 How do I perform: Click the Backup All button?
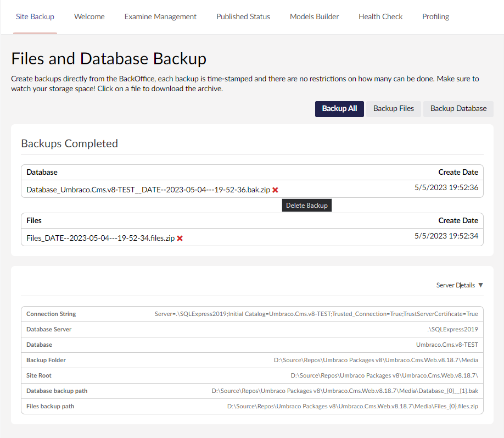(x=339, y=109)
